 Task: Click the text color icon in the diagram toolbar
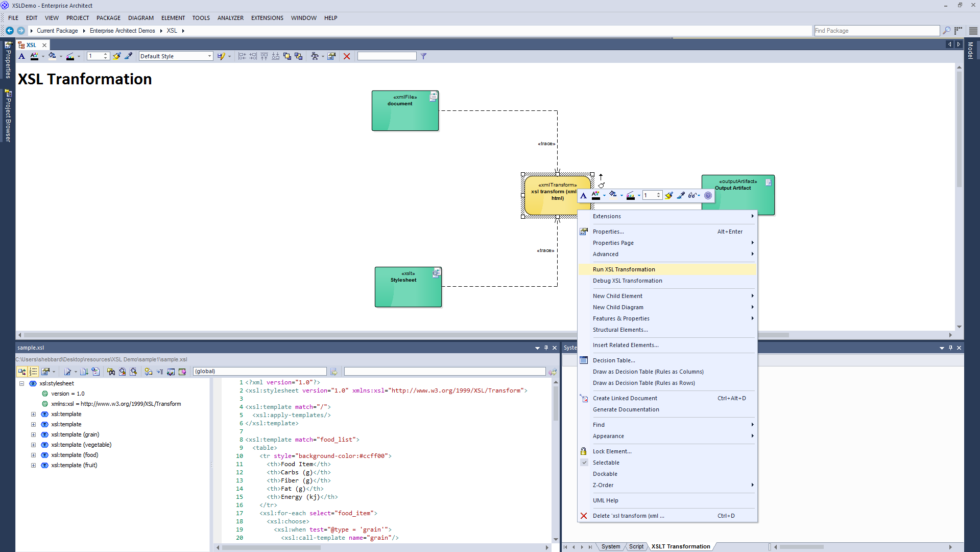(34, 56)
